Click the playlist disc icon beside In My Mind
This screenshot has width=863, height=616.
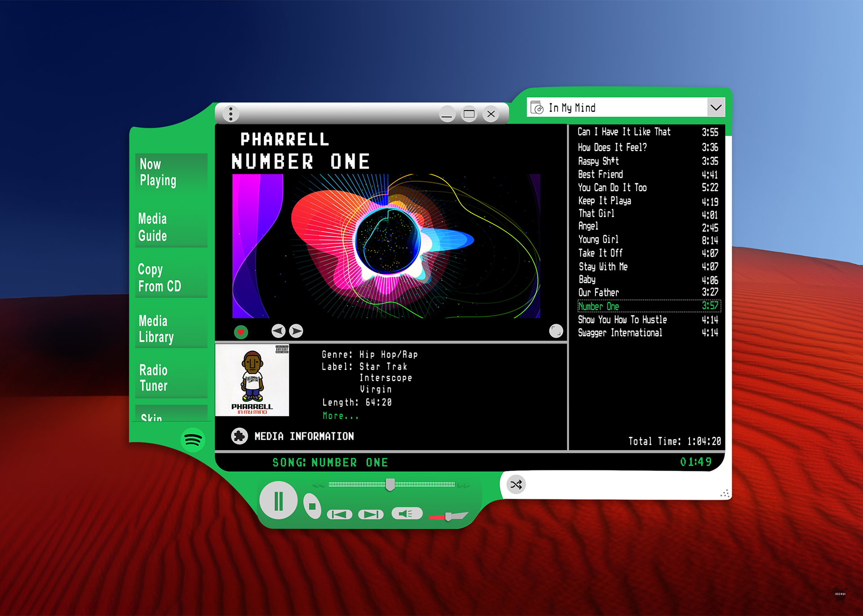coord(537,108)
